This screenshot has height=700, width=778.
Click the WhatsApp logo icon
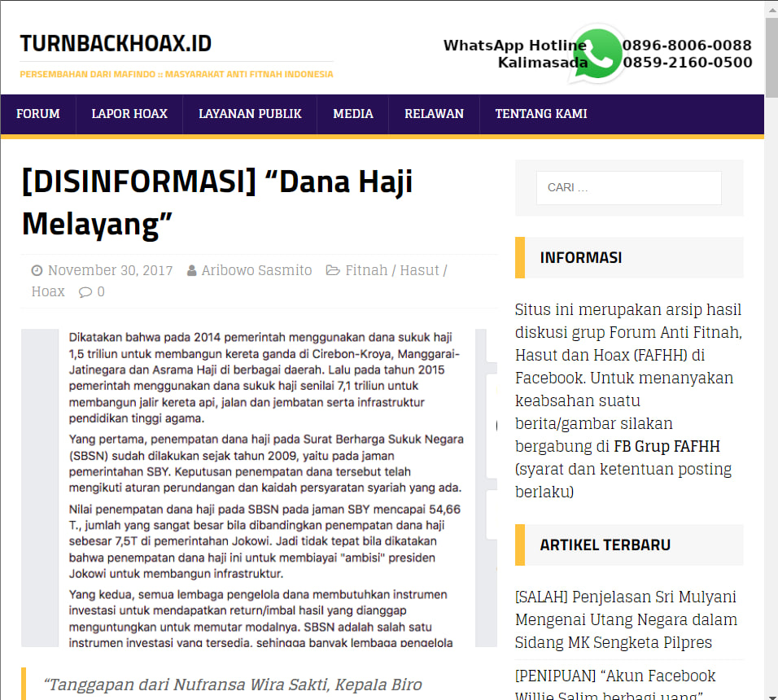click(x=597, y=54)
